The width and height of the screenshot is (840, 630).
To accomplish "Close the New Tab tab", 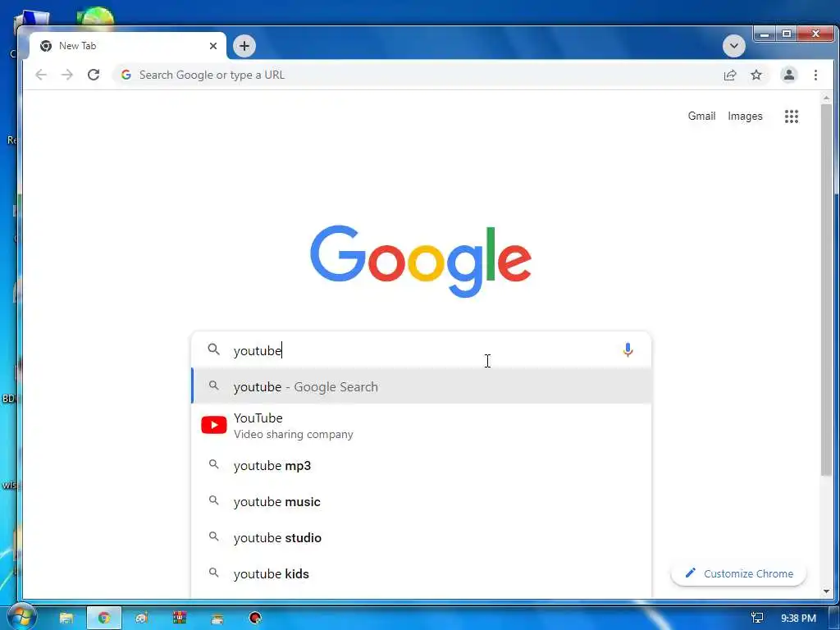I will 213,46.
